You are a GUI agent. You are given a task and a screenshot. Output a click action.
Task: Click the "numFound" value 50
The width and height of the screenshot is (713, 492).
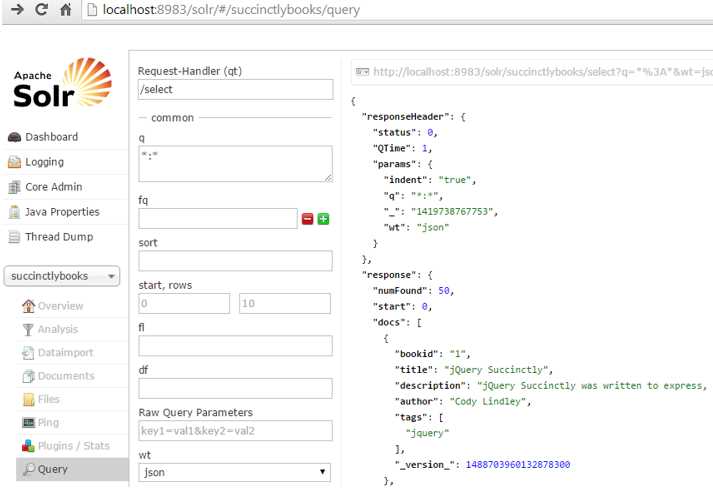(444, 291)
